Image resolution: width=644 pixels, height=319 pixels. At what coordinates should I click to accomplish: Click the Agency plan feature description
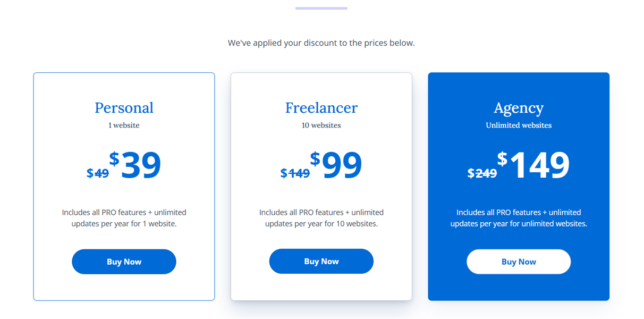coord(519,218)
